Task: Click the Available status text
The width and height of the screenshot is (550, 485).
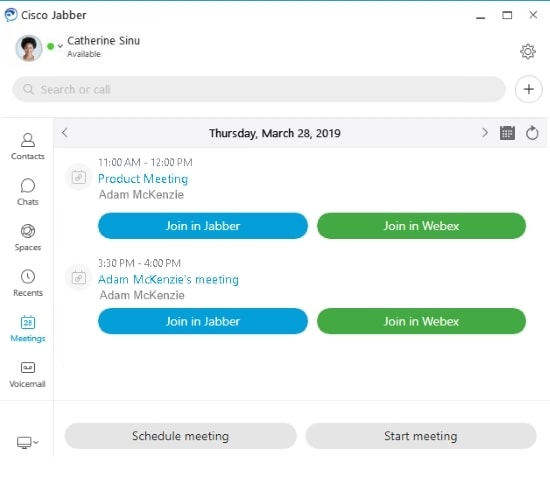Action: point(84,54)
